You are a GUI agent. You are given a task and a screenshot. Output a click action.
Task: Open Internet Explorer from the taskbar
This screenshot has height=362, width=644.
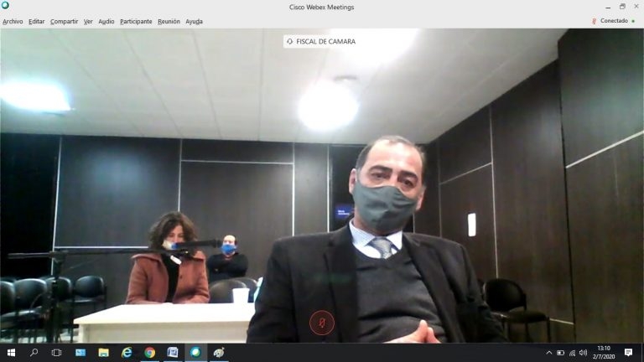[x=127, y=353]
